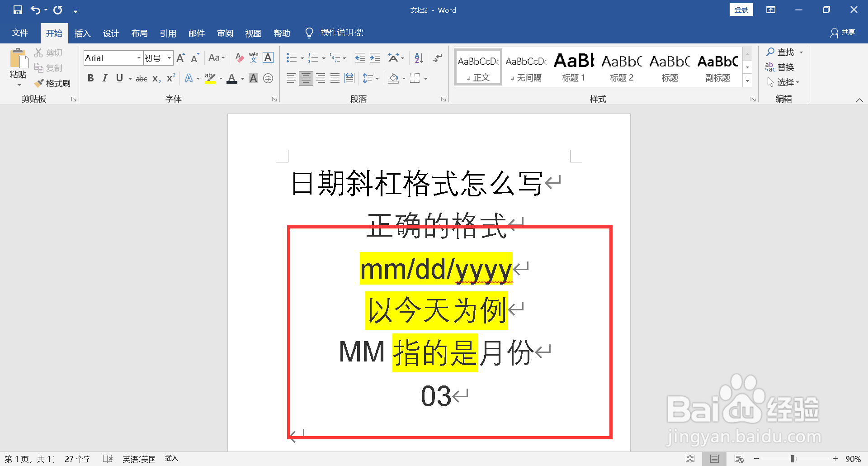Screen dimensions: 868x466
Task: Open the 选择 select dropdown
Action: click(x=783, y=82)
